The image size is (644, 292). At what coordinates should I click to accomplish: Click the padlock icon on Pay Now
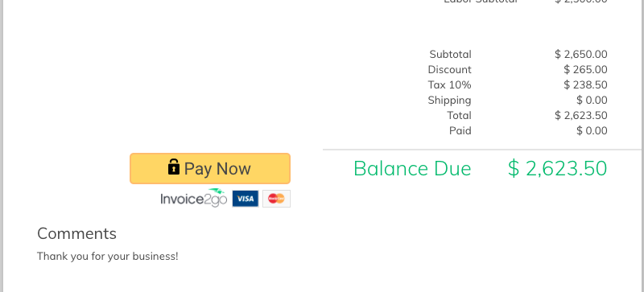174,167
